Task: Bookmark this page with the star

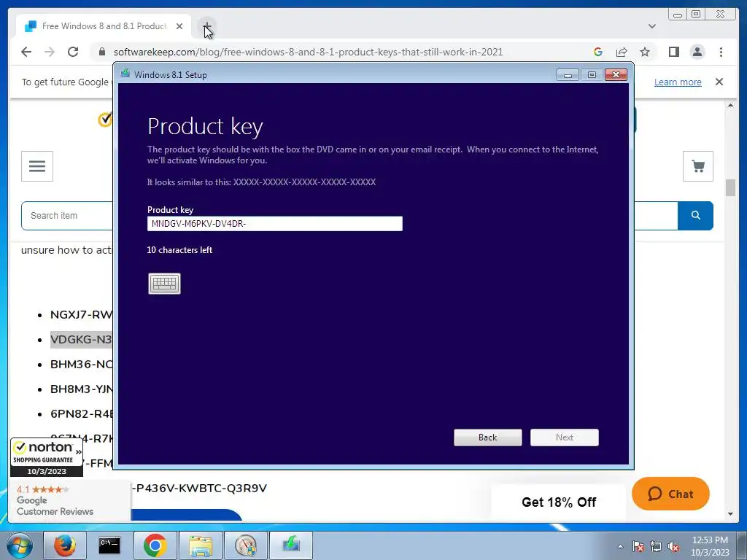Action: (x=645, y=52)
